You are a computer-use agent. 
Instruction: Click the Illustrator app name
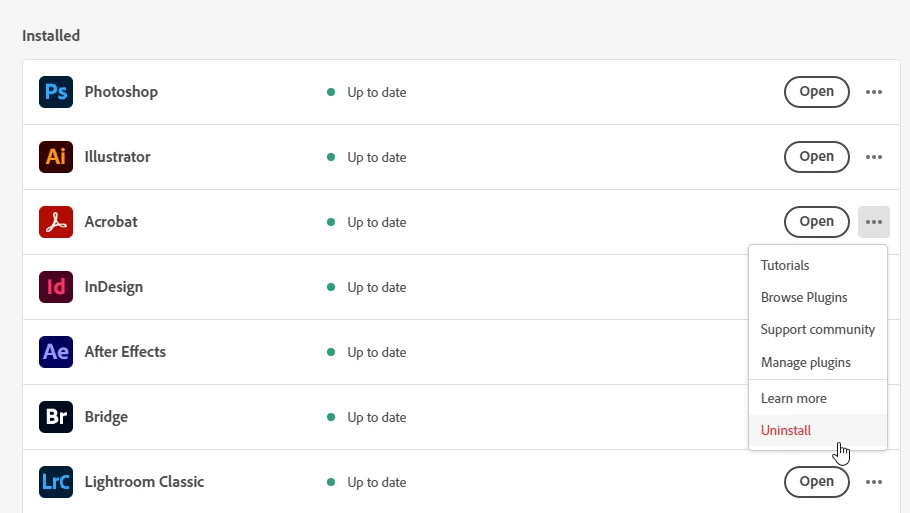click(x=117, y=157)
